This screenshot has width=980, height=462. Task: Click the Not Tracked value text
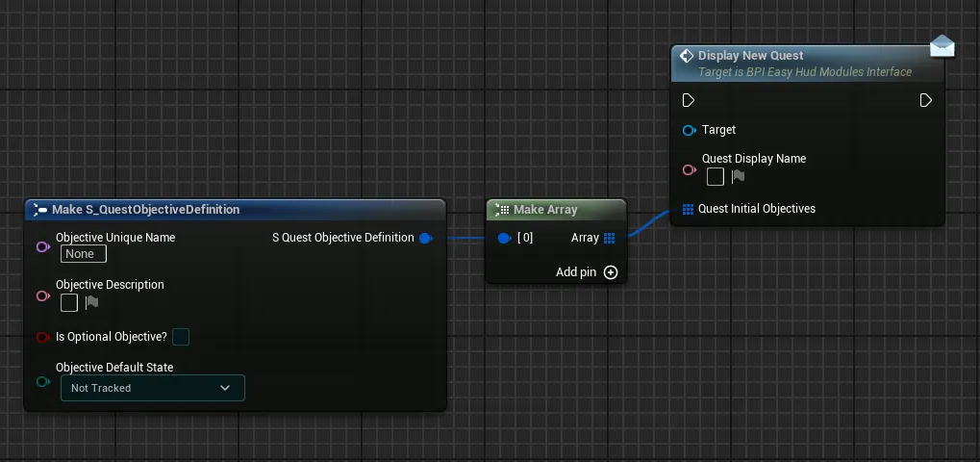[x=101, y=388]
